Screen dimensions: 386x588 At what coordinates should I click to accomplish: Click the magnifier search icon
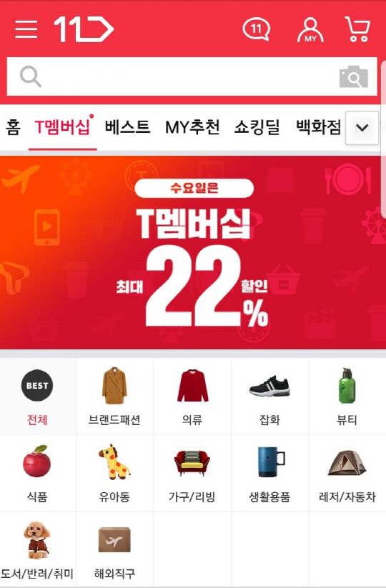(31, 76)
